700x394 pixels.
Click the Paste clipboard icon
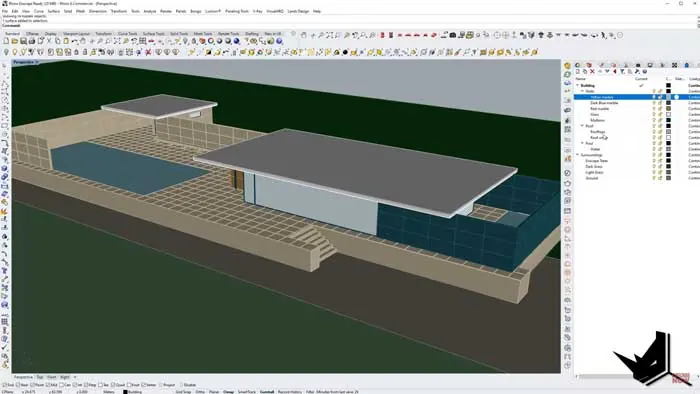[x=66, y=41]
